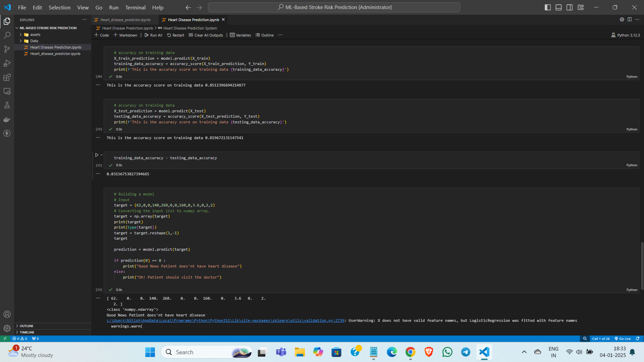Viewport: 644px width, 362px height.
Task: Open Google Chrome from the Windows taskbar
Action: (410, 352)
